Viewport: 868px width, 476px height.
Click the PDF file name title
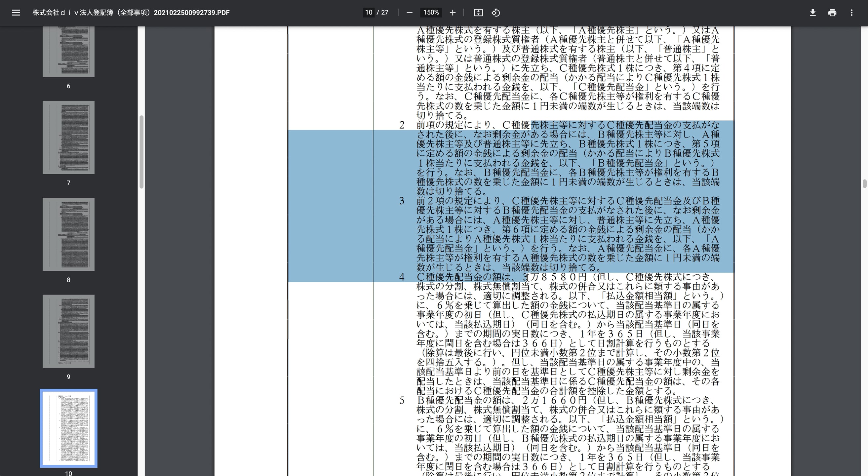point(131,13)
